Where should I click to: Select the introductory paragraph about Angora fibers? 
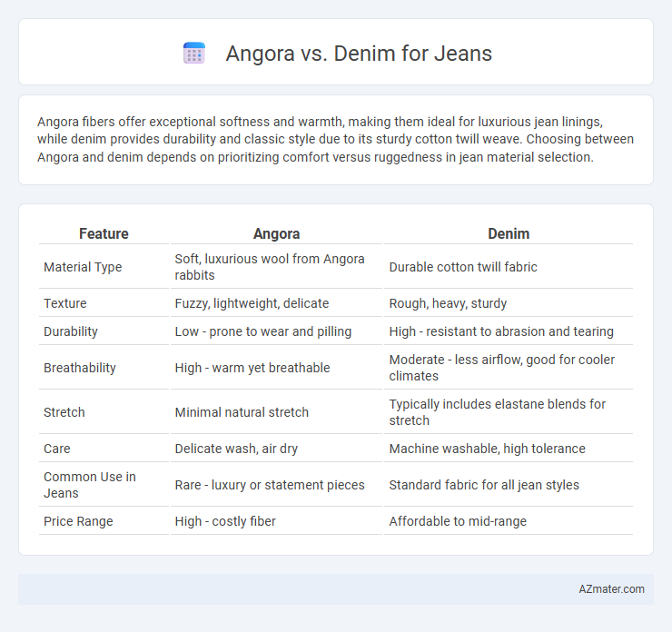pyautogui.click(x=336, y=139)
